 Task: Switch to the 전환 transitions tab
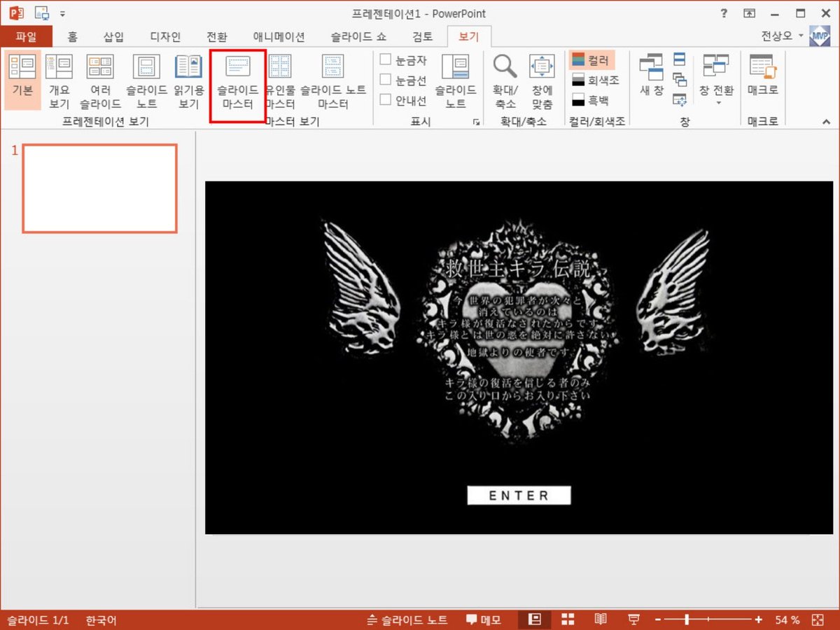tap(216, 36)
